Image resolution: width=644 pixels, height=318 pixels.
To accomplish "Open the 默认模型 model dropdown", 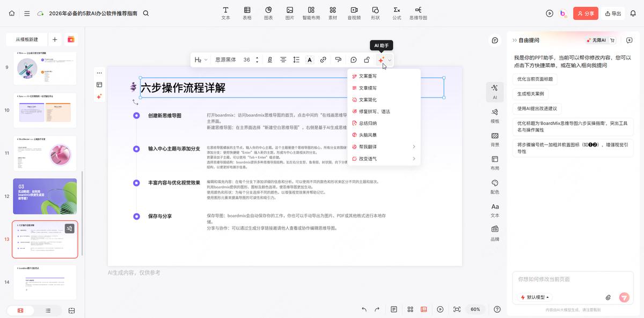I will (535, 297).
